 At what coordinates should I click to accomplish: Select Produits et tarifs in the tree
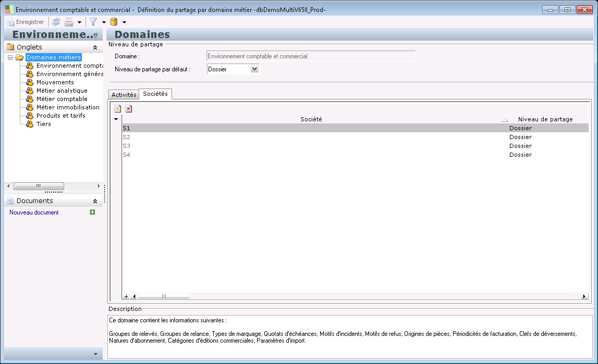(60, 116)
